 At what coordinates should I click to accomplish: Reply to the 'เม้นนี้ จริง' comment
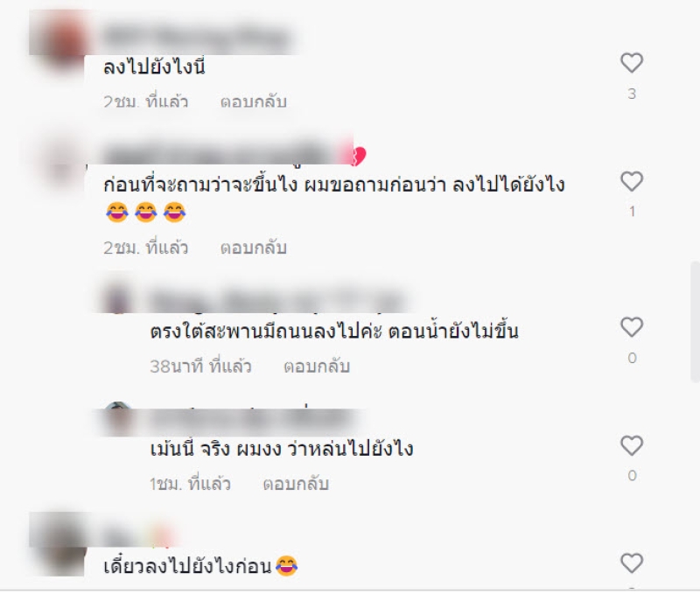(x=296, y=484)
